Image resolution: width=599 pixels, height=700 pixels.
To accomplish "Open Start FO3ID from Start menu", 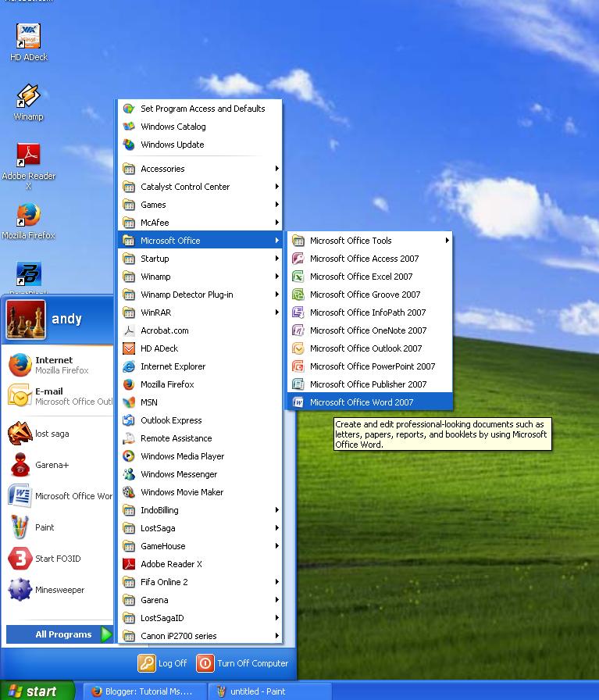I will tap(58, 559).
